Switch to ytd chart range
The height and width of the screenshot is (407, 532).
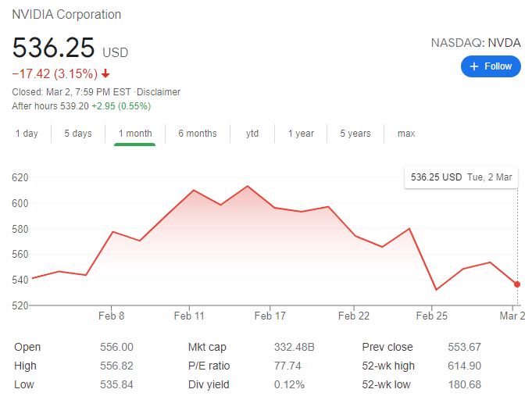pos(252,134)
